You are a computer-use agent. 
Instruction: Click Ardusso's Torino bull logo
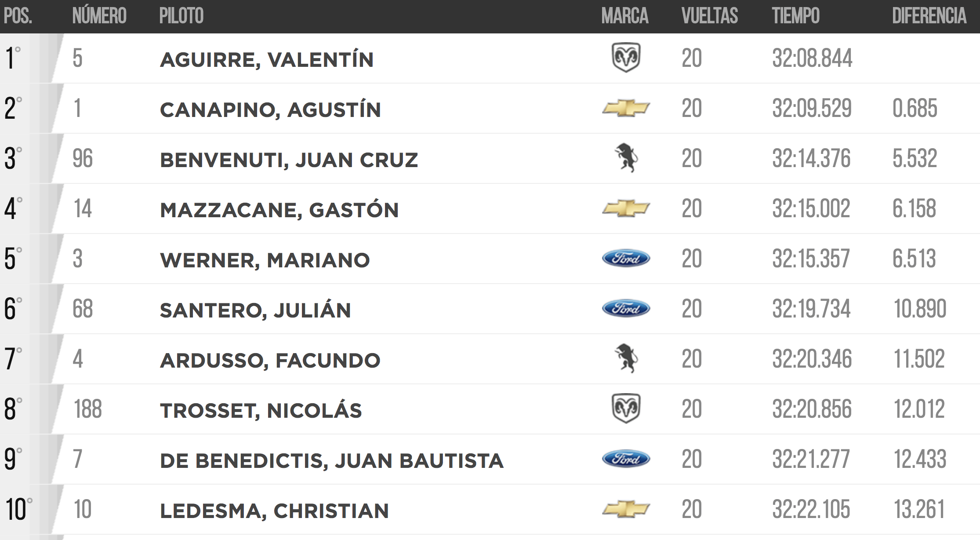coord(626,358)
